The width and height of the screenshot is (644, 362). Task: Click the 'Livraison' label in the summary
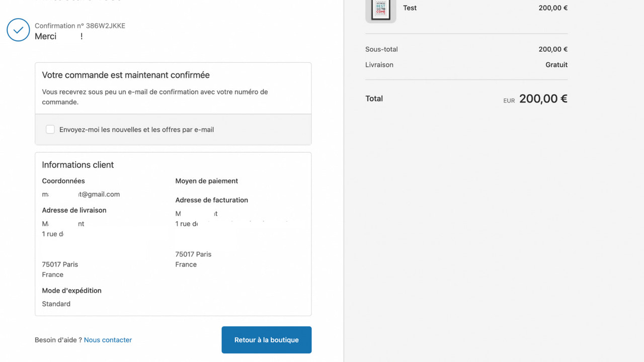pyautogui.click(x=379, y=65)
